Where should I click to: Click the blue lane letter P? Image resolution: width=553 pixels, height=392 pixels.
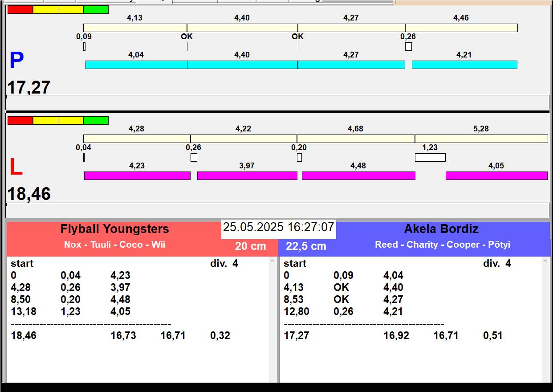[x=16, y=61]
